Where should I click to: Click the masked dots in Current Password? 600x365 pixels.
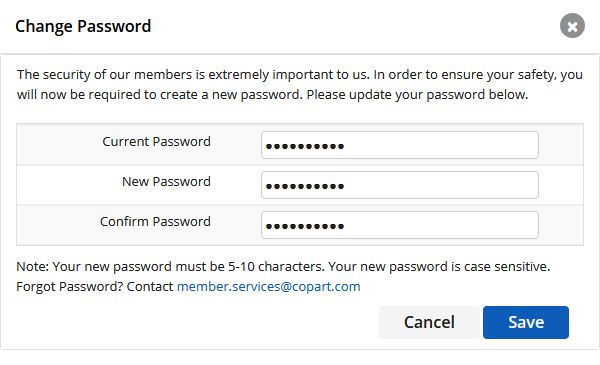(305, 146)
